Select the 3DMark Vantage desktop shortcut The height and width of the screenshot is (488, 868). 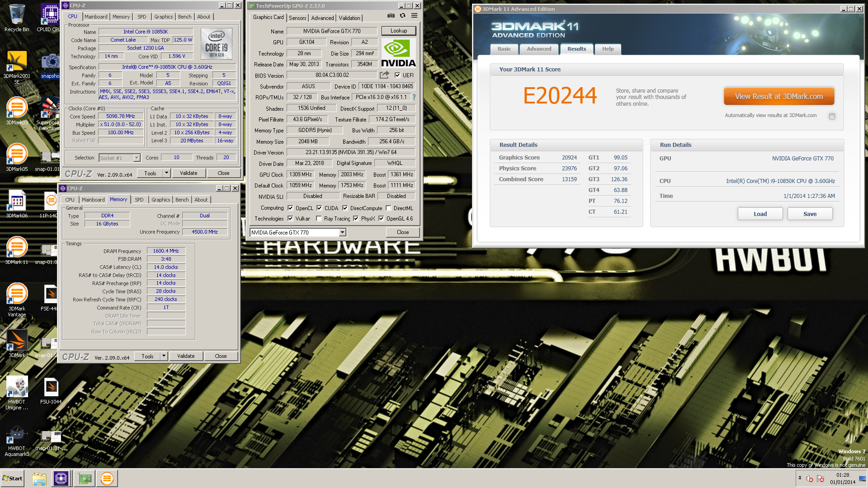(17, 300)
